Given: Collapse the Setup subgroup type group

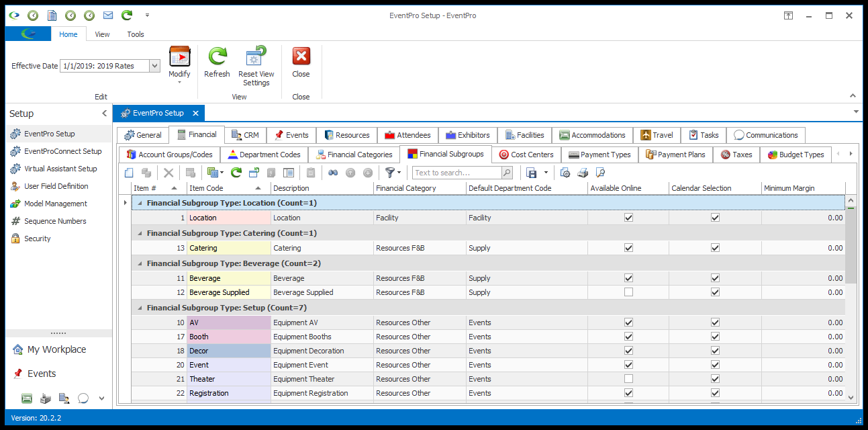Looking at the screenshot, I should coord(140,308).
